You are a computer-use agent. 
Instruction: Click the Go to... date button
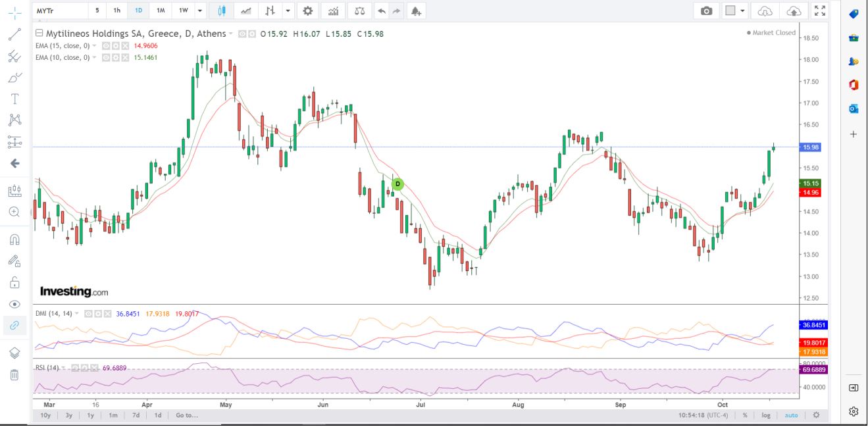pos(186,415)
